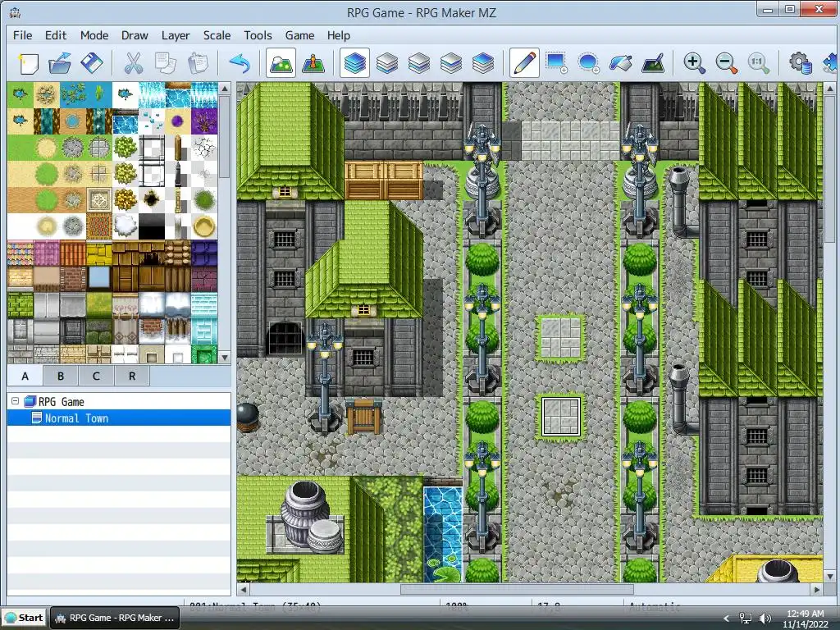The height and width of the screenshot is (630, 840).
Task: Save the project with the floppy disk icon
Action: (92, 63)
